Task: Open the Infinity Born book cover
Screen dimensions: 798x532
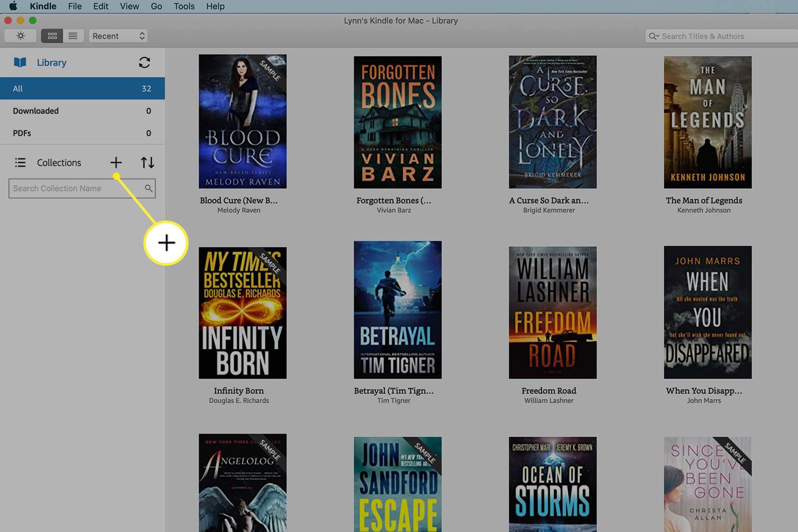Action: 243,313
